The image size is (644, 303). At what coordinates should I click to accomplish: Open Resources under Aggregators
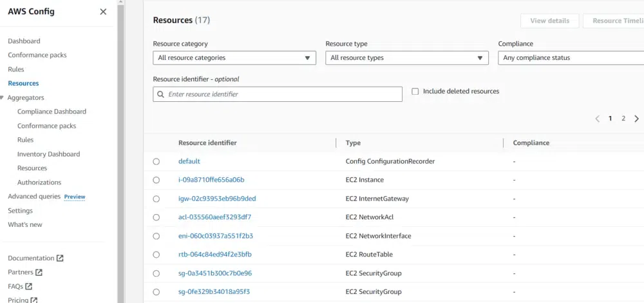click(x=32, y=168)
